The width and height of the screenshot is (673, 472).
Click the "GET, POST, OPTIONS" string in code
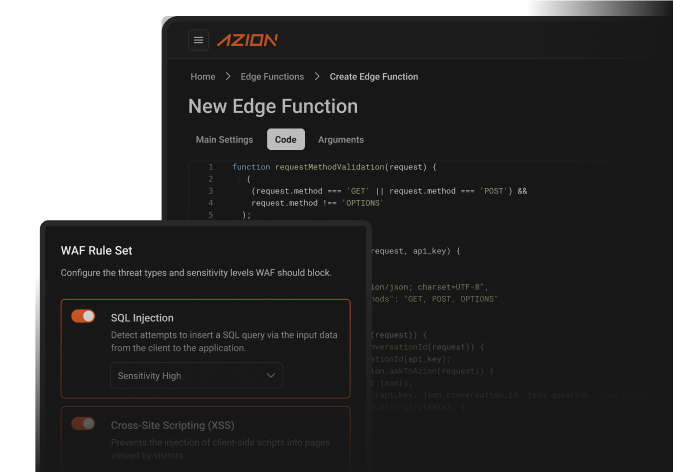pos(451,299)
